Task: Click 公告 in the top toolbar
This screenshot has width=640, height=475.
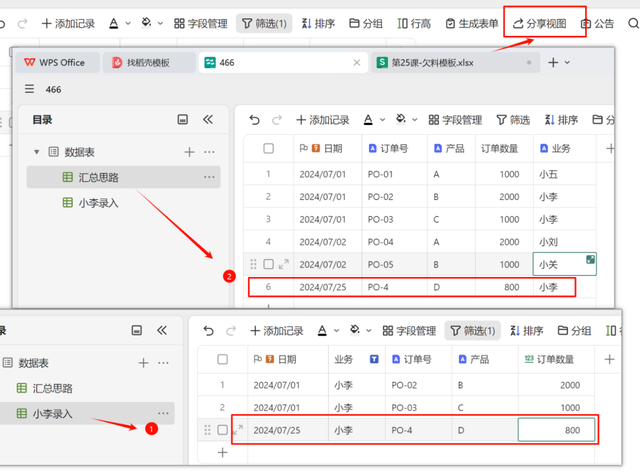Action: [597, 24]
